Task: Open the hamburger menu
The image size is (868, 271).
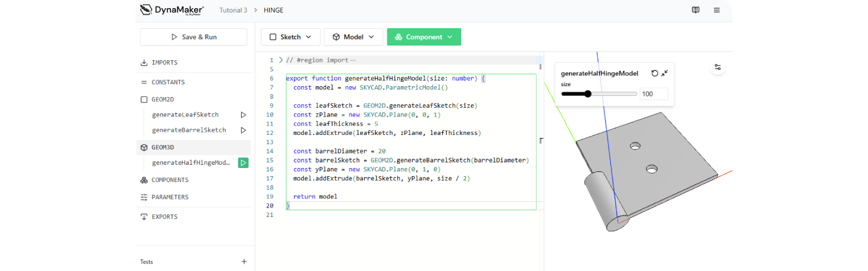Action: (x=717, y=10)
